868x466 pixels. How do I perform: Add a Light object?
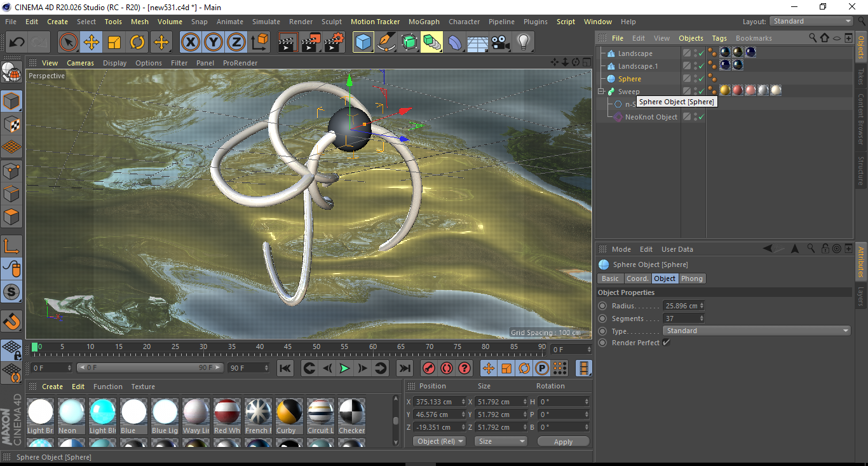click(523, 43)
